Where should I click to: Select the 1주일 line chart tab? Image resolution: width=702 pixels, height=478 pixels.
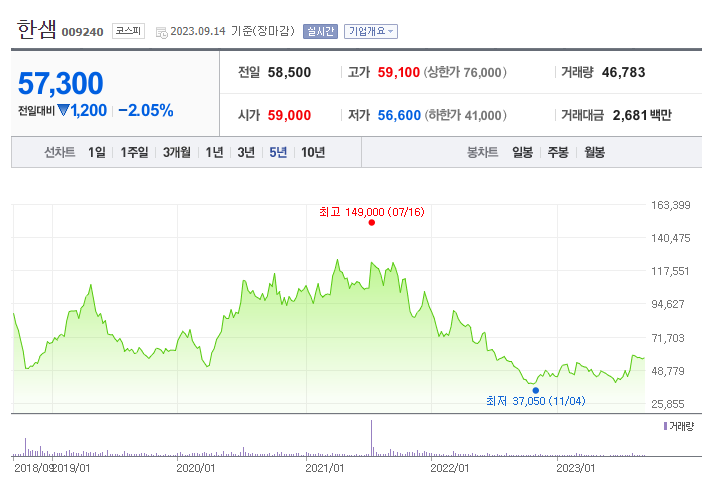[134, 152]
